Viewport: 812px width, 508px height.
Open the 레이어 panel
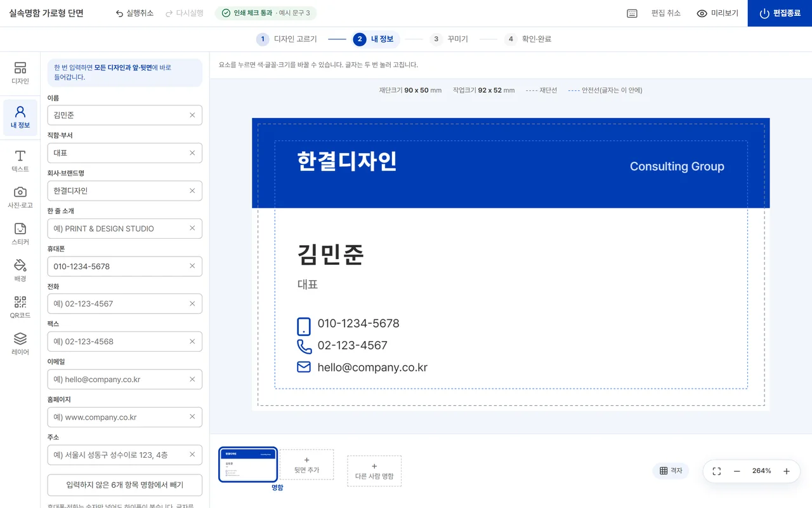20,344
